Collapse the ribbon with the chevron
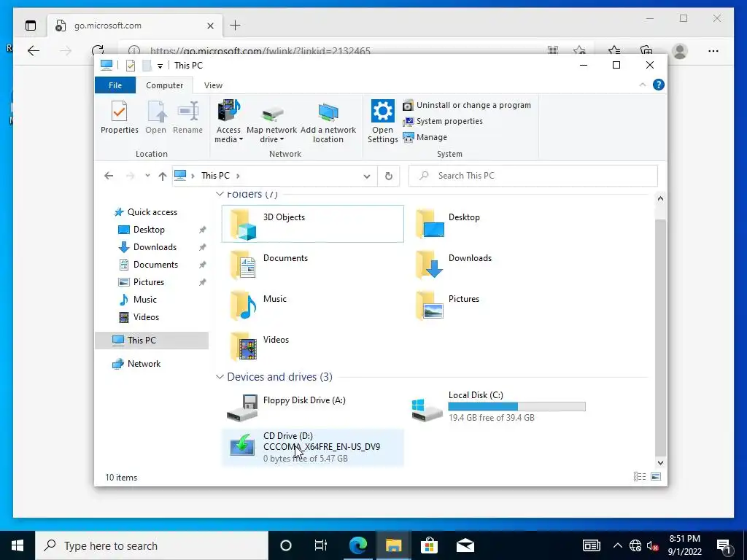Image resolution: width=747 pixels, height=560 pixels. coord(642,85)
